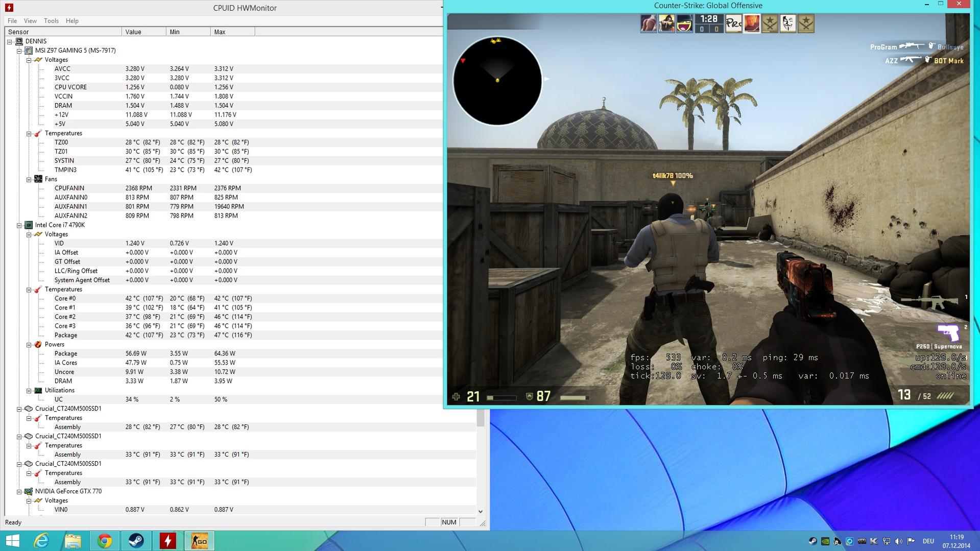Screen dimensions: 980x551
Task: Click the NVIDIA GeForce GTX 770 card icon
Action: (29, 492)
